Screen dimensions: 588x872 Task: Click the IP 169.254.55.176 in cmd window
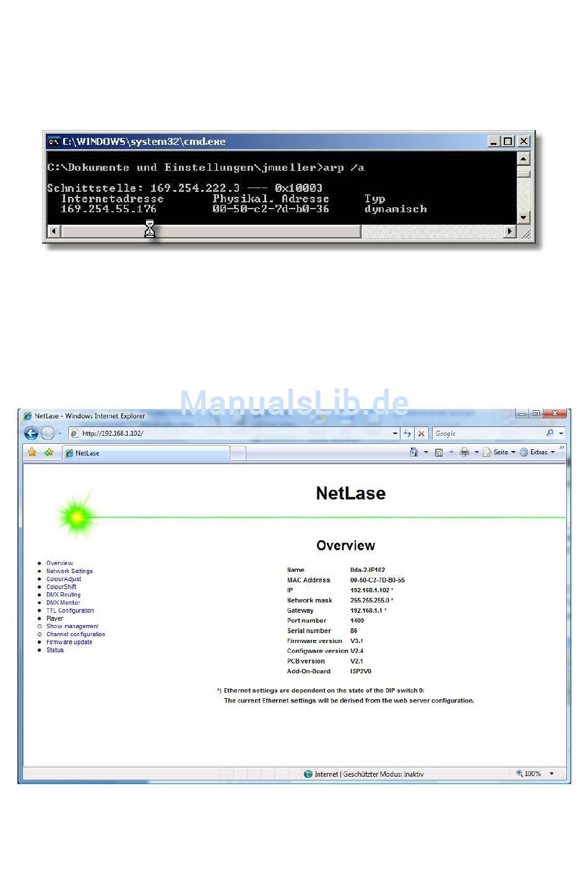[108, 209]
